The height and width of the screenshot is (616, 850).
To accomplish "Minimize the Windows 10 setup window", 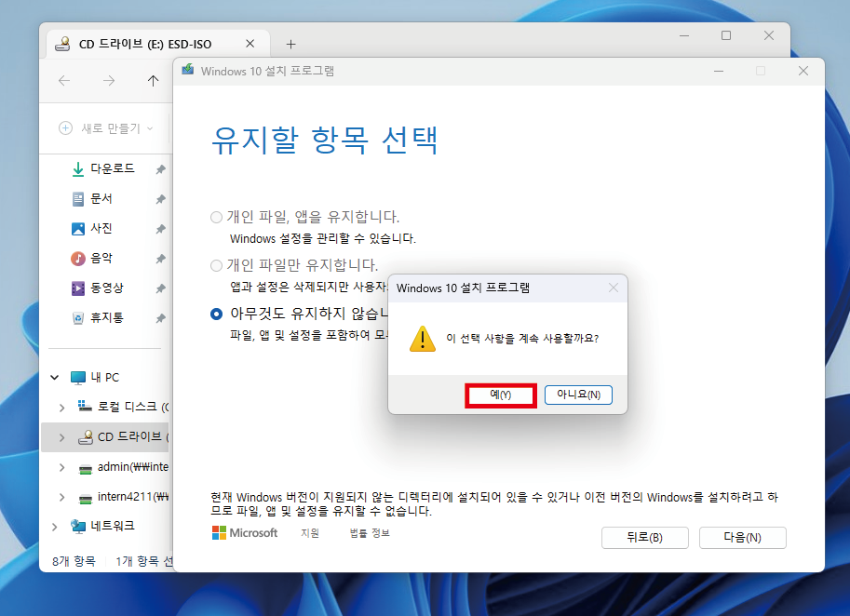I will tap(719, 71).
